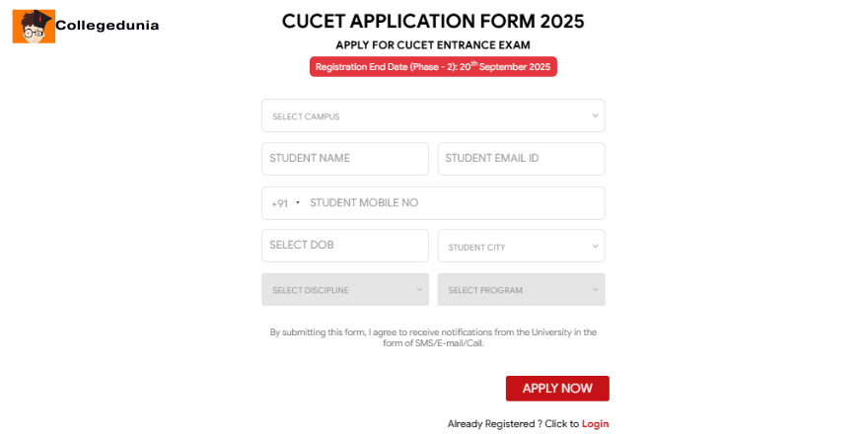The height and width of the screenshot is (434, 868).
Task: Click the chevron arrow of Select Campus
Action: [595, 115]
